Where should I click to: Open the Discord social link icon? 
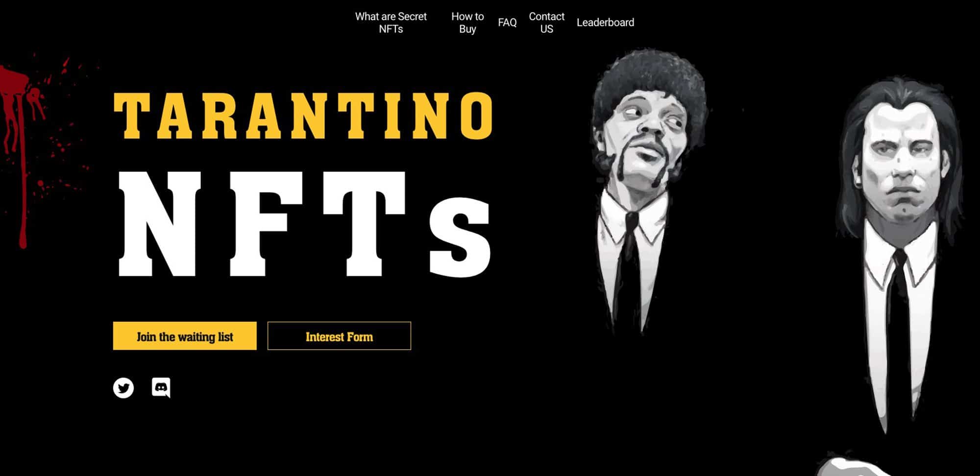[x=161, y=387]
